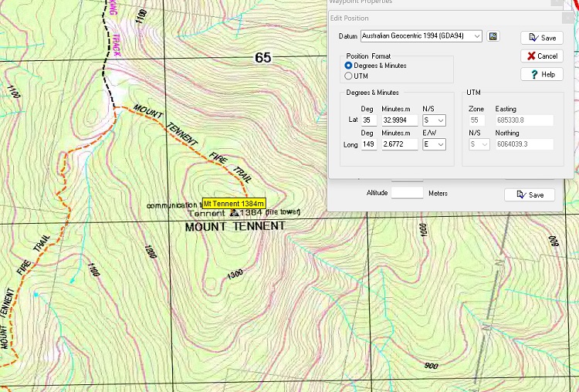This screenshot has width=579, height=392.
Task: Close the Edit Position dialog
Action: [568, 17]
